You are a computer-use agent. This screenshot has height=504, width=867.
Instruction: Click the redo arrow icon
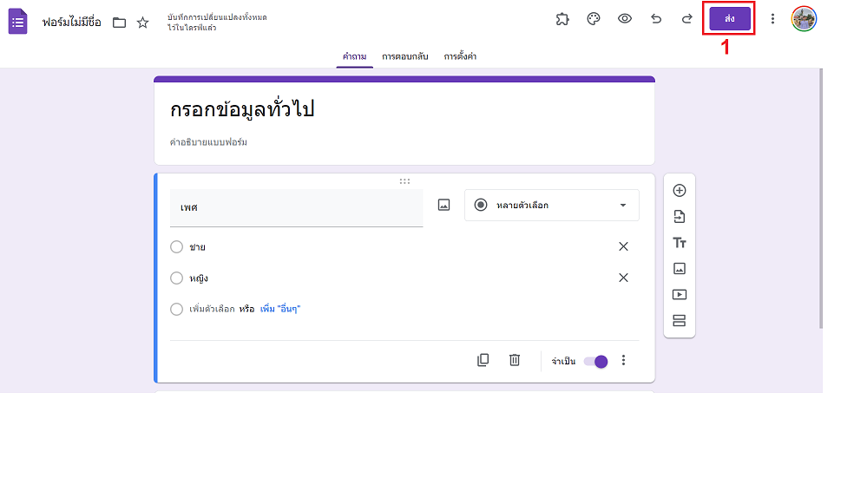(x=686, y=19)
